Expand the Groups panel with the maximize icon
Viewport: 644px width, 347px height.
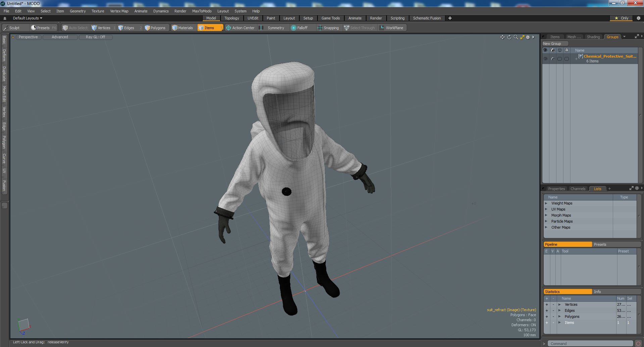(x=637, y=37)
